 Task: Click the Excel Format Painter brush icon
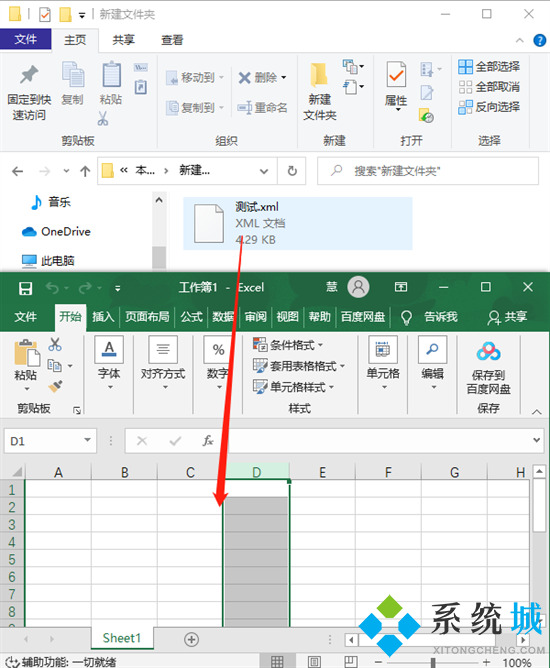point(55,386)
